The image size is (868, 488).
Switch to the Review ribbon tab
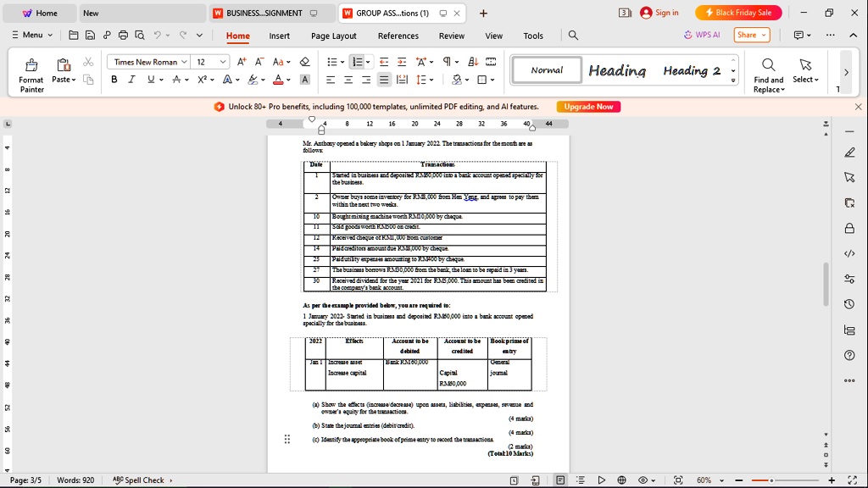(x=451, y=36)
